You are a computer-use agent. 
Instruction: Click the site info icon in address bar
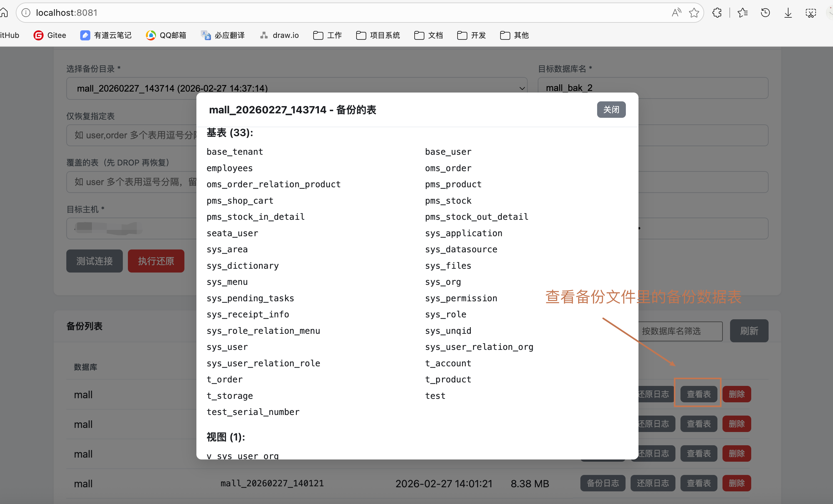click(26, 13)
